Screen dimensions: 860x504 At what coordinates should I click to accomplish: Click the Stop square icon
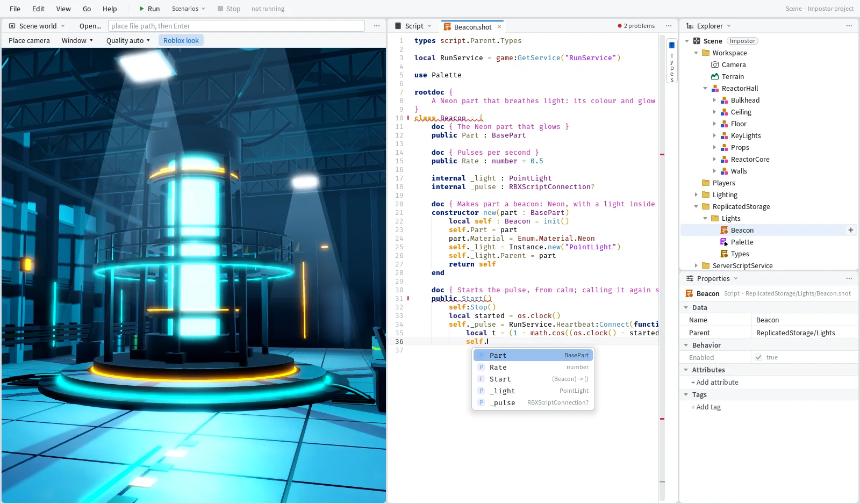[x=220, y=9]
